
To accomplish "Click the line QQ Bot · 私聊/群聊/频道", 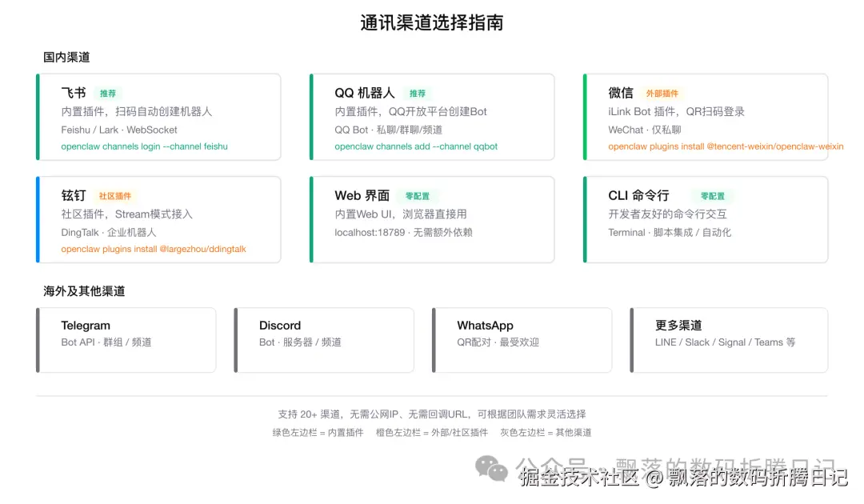I will (x=389, y=130).
